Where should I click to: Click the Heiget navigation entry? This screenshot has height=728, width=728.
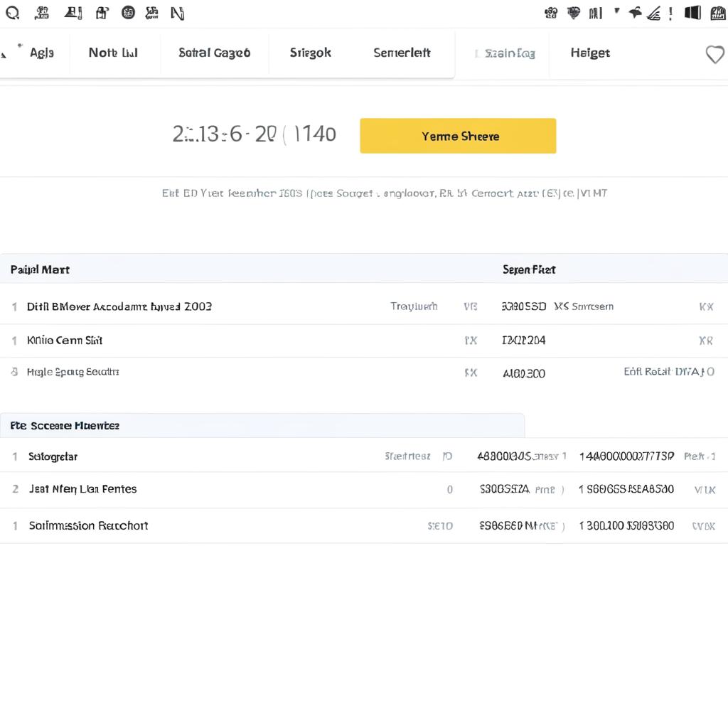tap(590, 53)
